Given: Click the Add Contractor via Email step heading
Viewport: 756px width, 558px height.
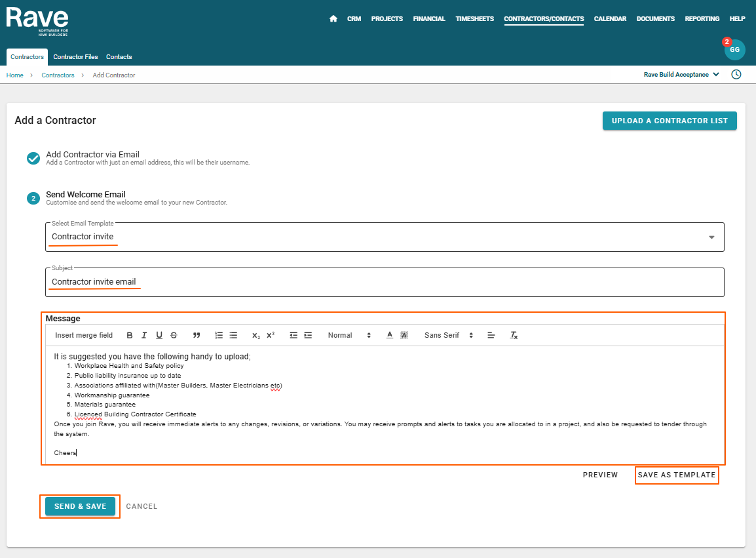Looking at the screenshot, I should 92,155.
